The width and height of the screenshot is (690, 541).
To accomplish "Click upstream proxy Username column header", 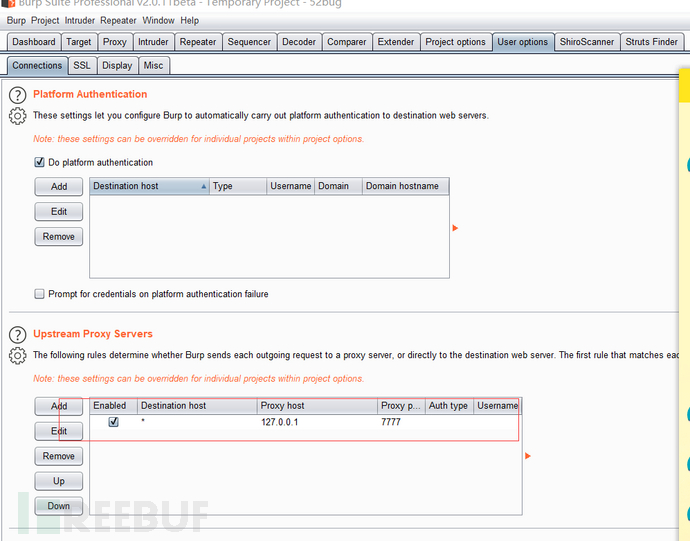I will (498, 406).
